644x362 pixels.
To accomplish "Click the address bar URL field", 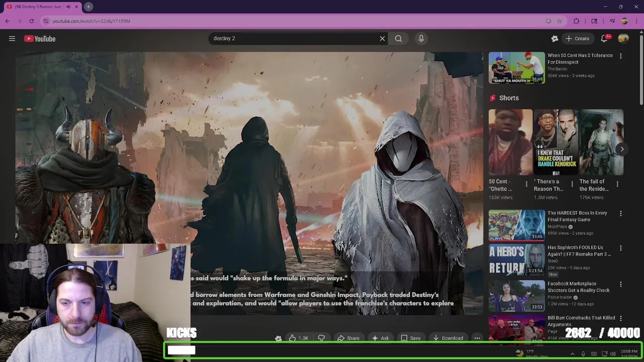I will tap(292, 21).
